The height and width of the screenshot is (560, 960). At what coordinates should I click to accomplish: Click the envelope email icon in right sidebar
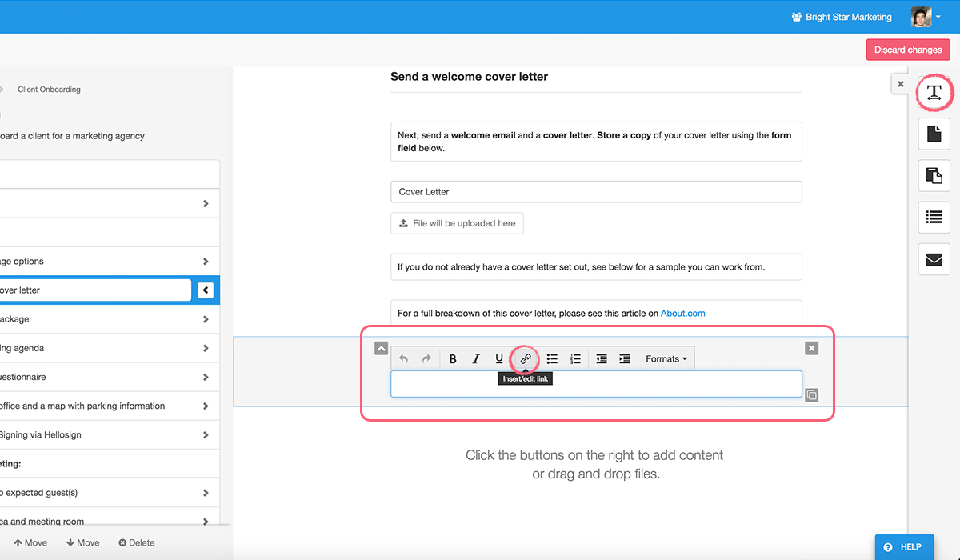934,259
